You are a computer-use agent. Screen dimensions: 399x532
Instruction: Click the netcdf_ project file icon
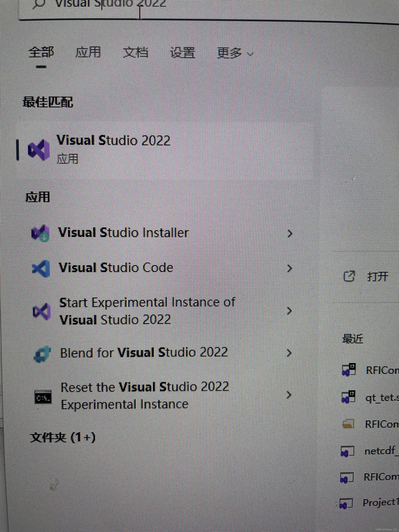[x=347, y=451]
